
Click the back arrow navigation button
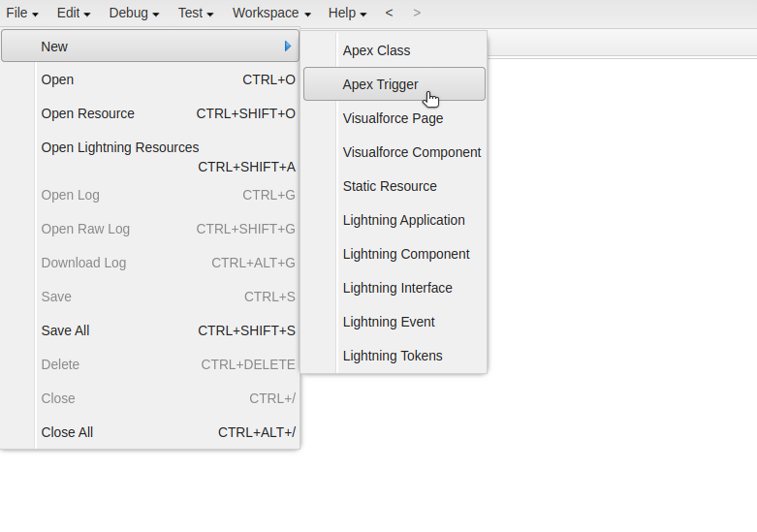pos(390,14)
